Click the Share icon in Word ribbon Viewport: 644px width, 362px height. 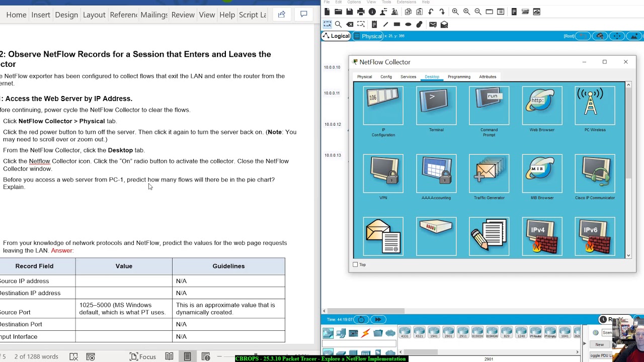click(282, 15)
